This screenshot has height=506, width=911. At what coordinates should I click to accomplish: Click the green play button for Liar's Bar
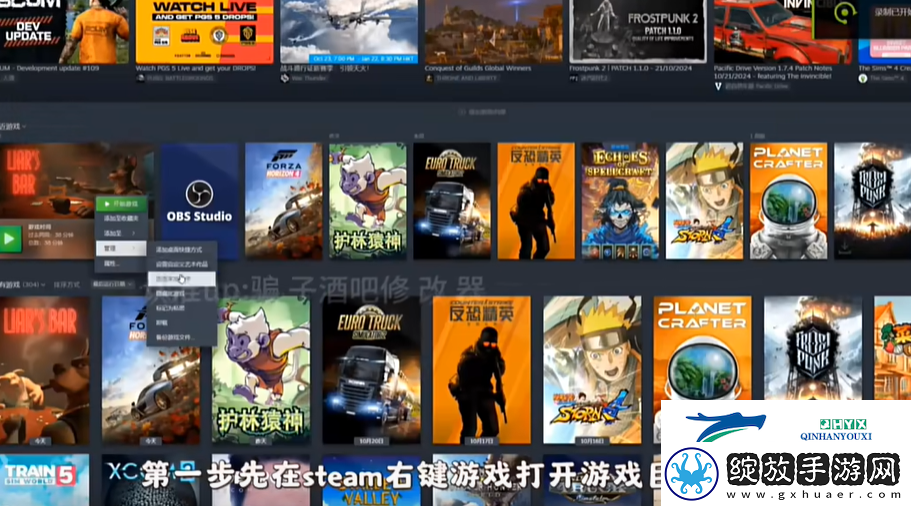(x=10, y=239)
